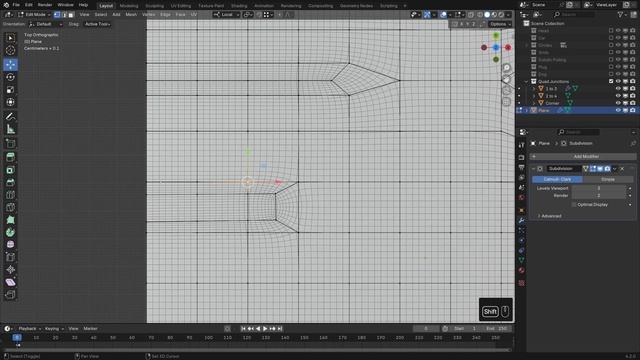Select the Spin tool

[10, 232]
